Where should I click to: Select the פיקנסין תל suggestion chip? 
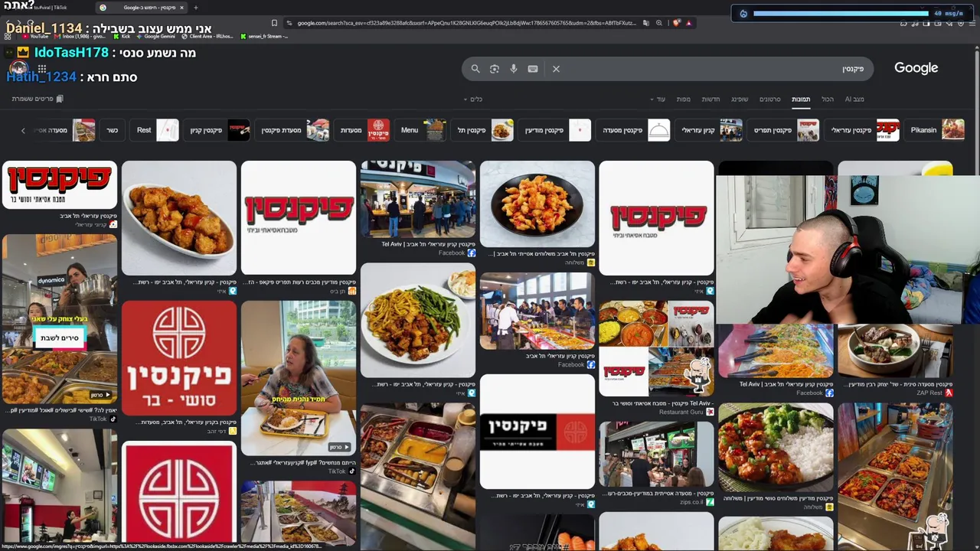pos(482,130)
